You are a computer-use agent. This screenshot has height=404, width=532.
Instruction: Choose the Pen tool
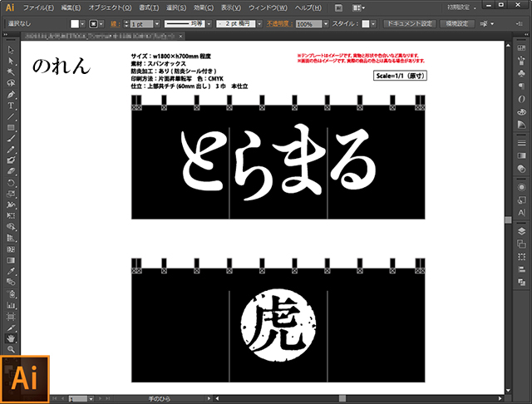[x=11, y=95]
